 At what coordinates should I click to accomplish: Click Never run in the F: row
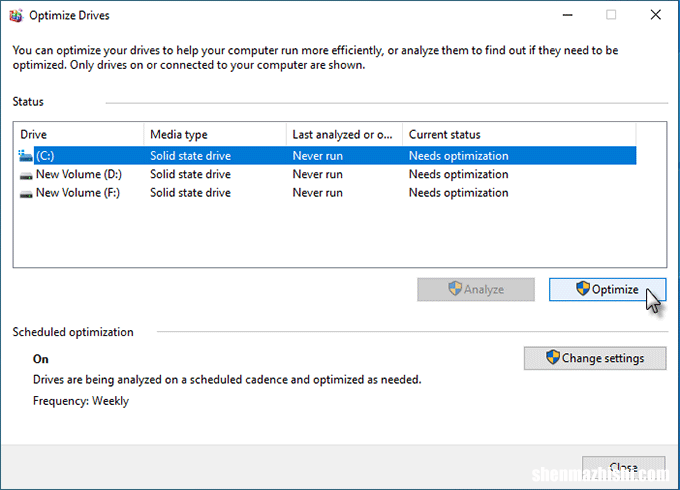coord(317,193)
